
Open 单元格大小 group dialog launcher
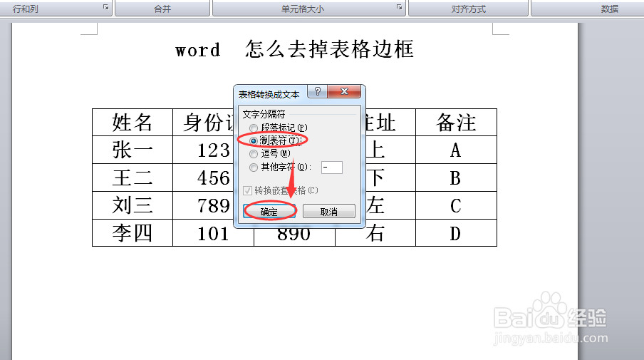point(399,7)
